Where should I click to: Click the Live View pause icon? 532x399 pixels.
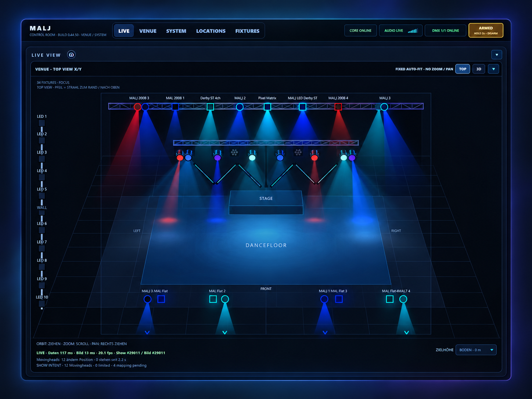[x=71, y=55]
